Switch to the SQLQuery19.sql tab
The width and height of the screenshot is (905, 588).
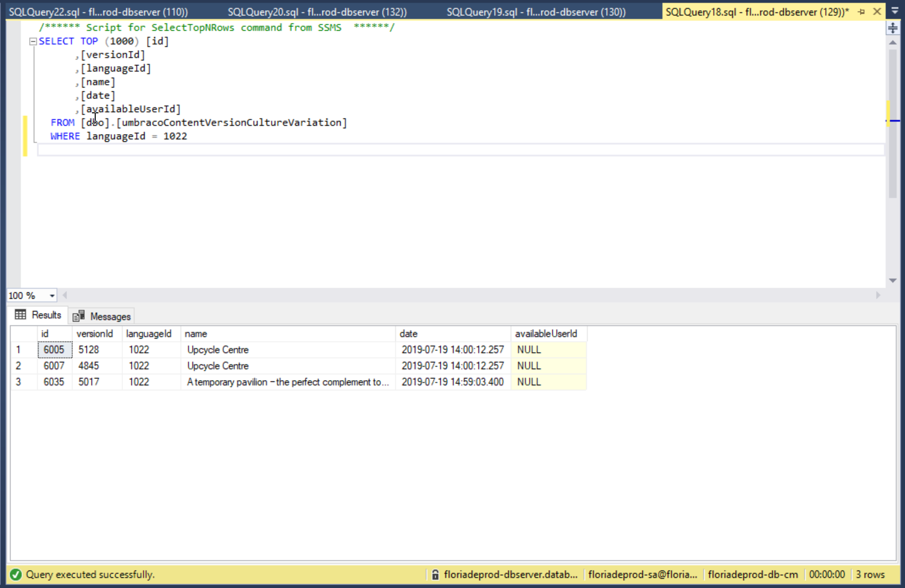(536, 12)
